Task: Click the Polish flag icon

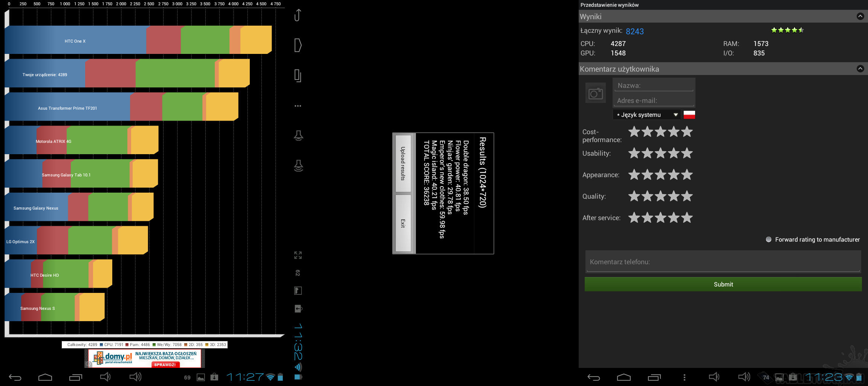Action: [689, 115]
